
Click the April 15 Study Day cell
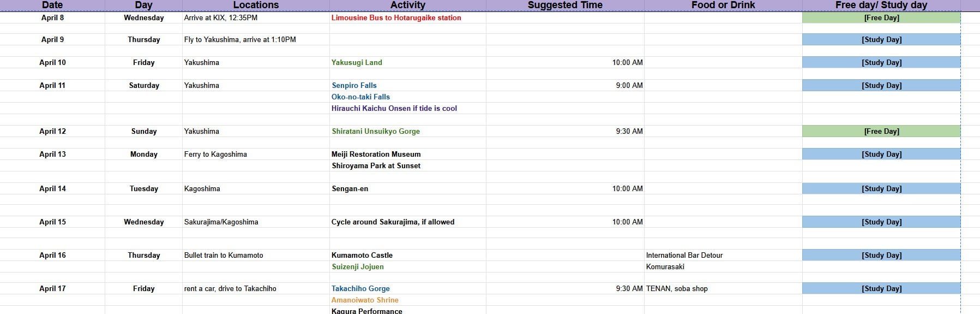pyautogui.click(x=881, y=222)
